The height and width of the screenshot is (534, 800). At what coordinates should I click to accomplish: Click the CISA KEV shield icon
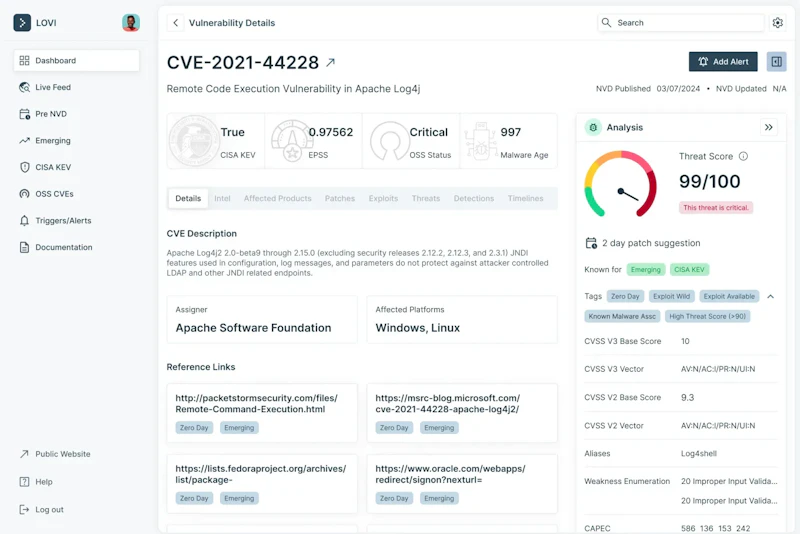pos(24,167)
